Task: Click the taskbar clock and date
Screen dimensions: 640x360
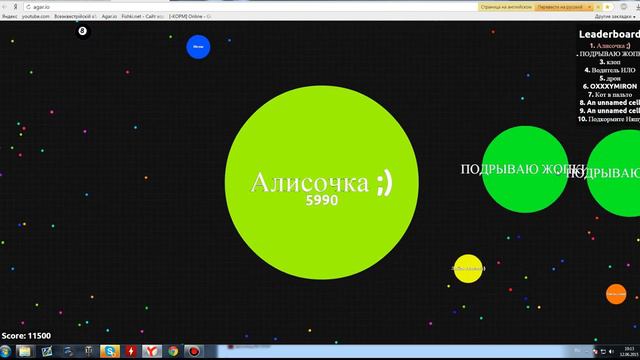Action: click(629, 351)
